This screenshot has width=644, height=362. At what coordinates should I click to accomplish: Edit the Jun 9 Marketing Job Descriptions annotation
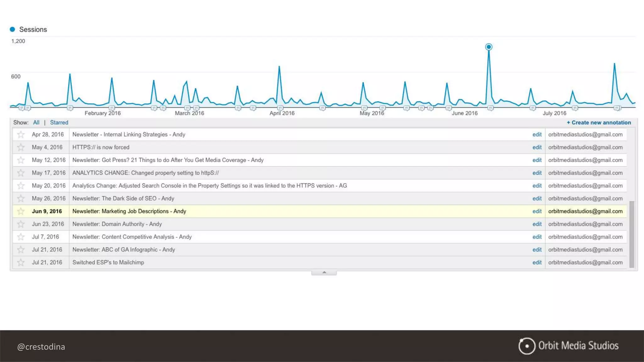[x=537, y=211]
